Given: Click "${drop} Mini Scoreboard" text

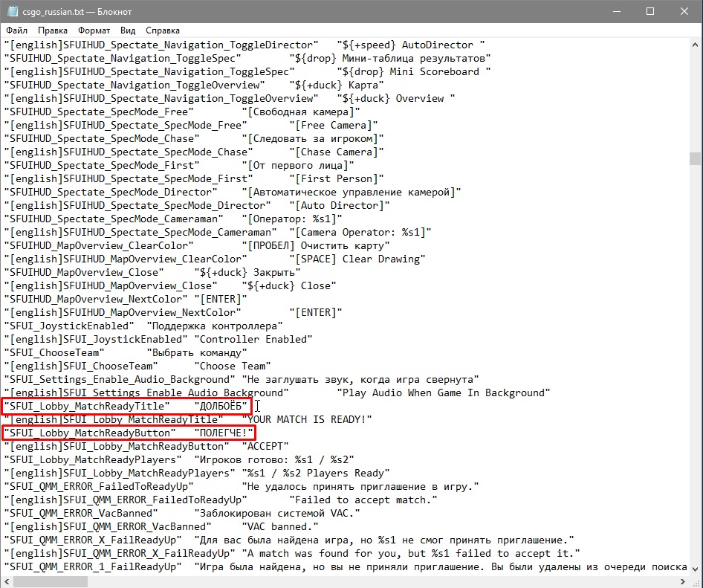Looking at the screenshot, I should coord(414,72).
